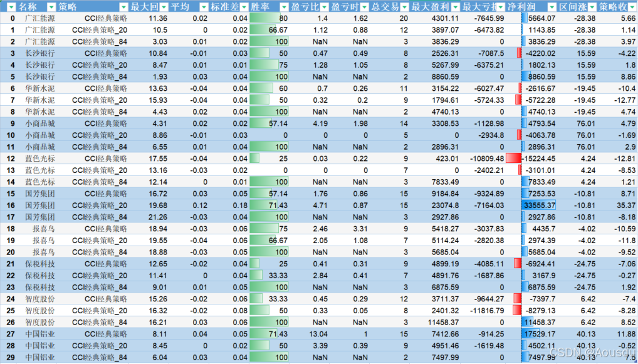
Task: Select CCI经典策略_84 cell in row 2
Action: (x=100, y=41)
